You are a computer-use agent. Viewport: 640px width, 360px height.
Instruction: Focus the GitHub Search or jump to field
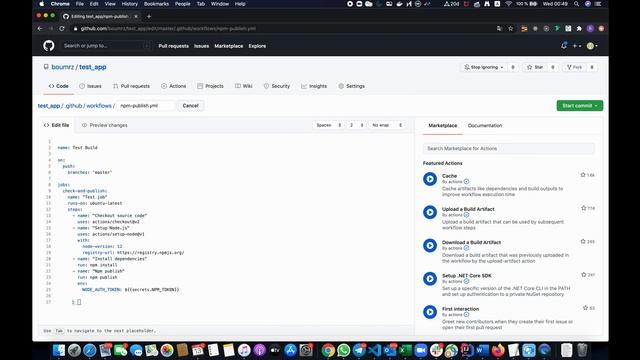(x=107, y=46)
